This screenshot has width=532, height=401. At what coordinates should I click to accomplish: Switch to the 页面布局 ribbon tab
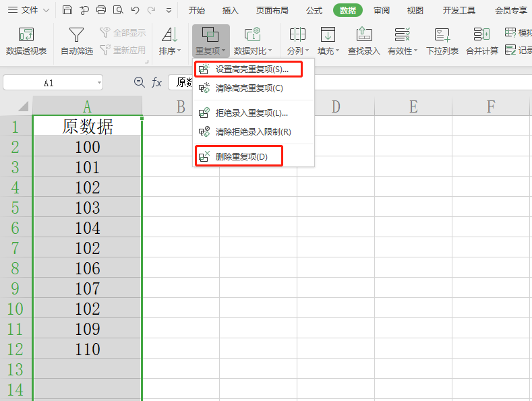(x=272, y=10)
